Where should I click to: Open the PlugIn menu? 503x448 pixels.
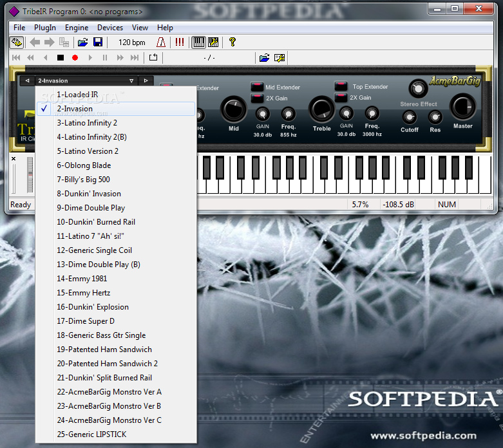pyautogui.click(x=45, y=28)
